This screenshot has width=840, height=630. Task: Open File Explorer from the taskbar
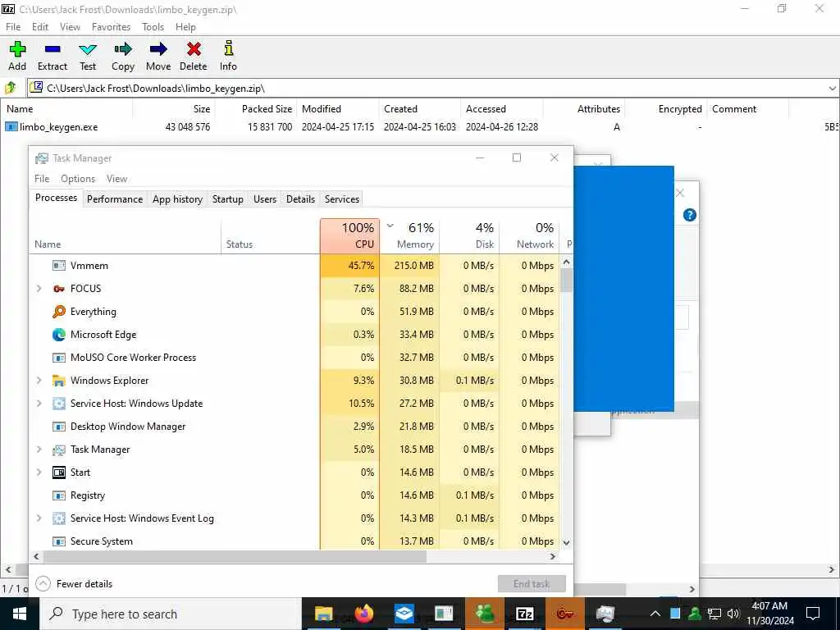tap(323, 614)
